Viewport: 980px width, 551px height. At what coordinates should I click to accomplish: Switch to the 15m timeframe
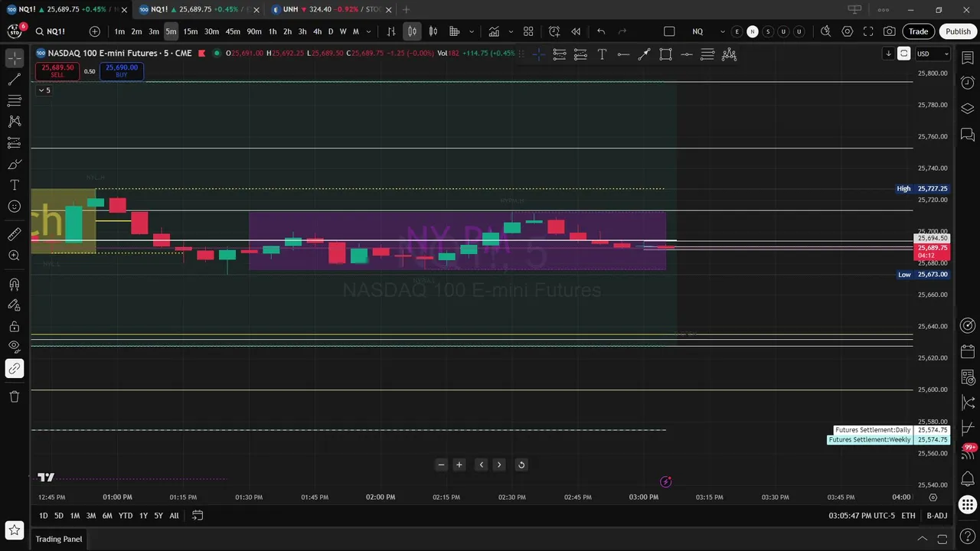[190, 31]
